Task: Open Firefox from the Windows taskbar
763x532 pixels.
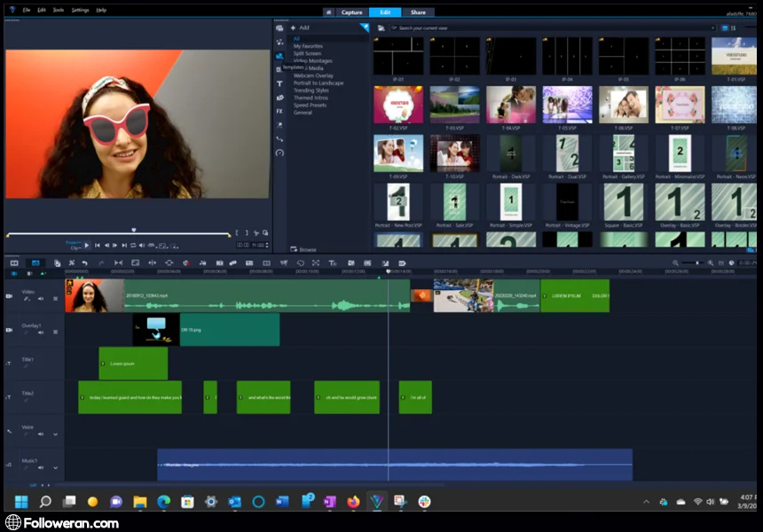Action: [x=353, y=502]
